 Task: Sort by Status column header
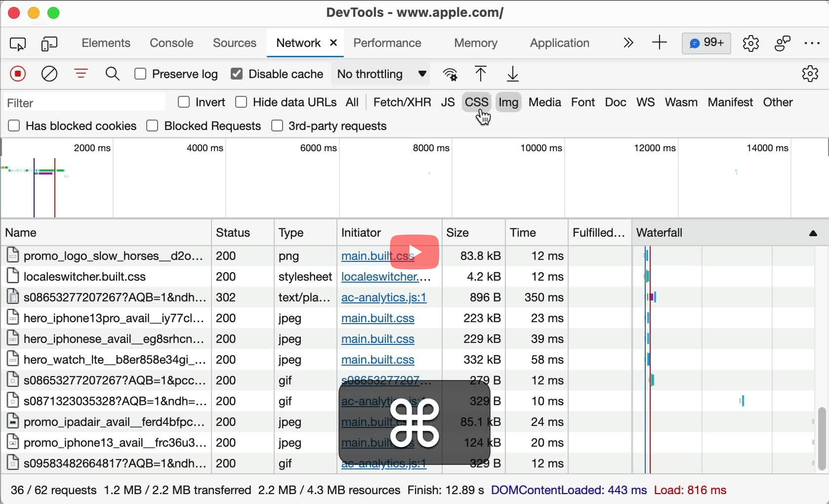pyautogui.click(x=243, y=233)
